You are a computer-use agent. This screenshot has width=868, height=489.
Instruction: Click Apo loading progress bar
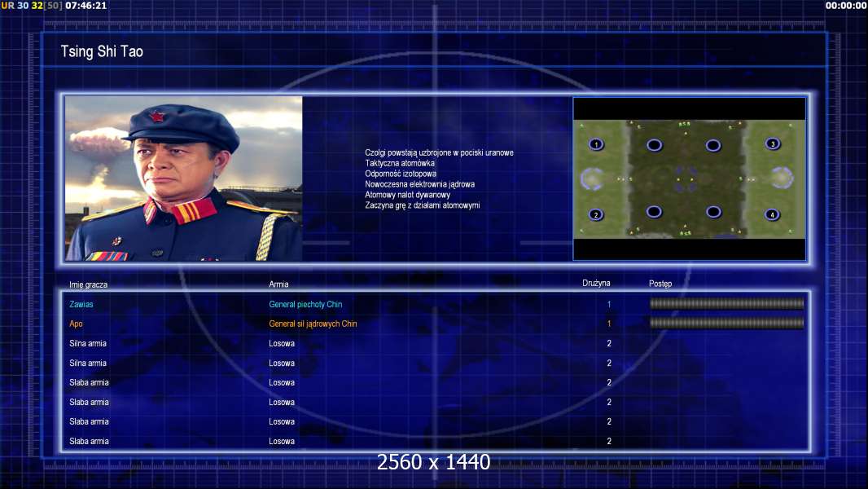(726, 323)
